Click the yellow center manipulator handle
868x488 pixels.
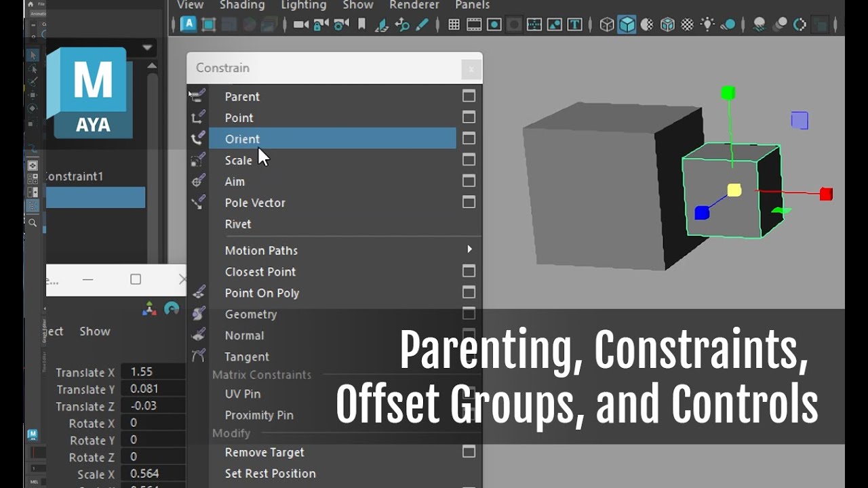734,190
